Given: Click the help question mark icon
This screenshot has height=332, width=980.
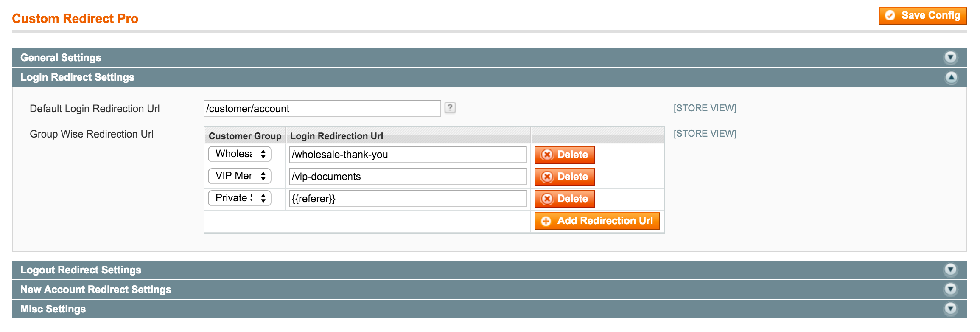Looking at the screenshot, I should [450, 108].
